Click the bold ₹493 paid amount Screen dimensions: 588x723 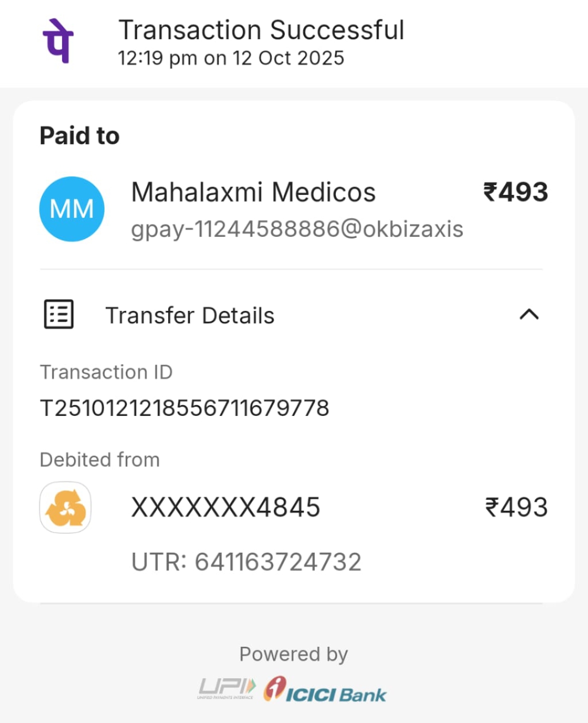(516, 192)
